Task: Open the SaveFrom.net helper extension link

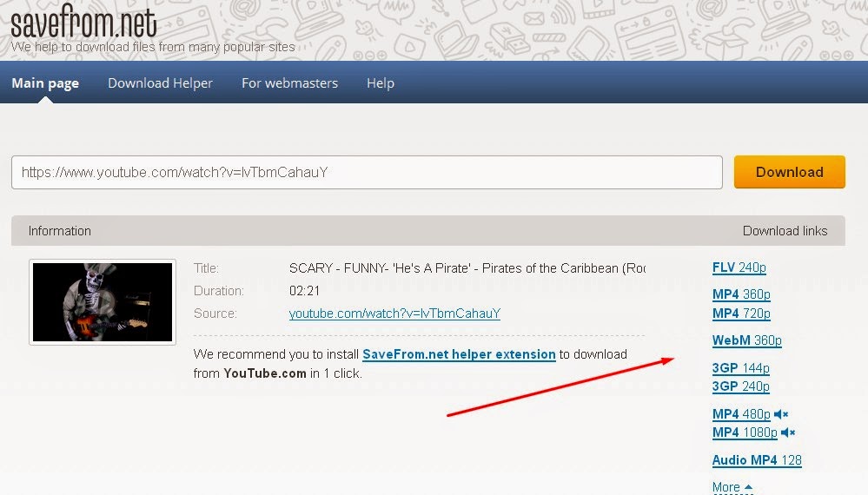Action: click(x=459, y=354)
